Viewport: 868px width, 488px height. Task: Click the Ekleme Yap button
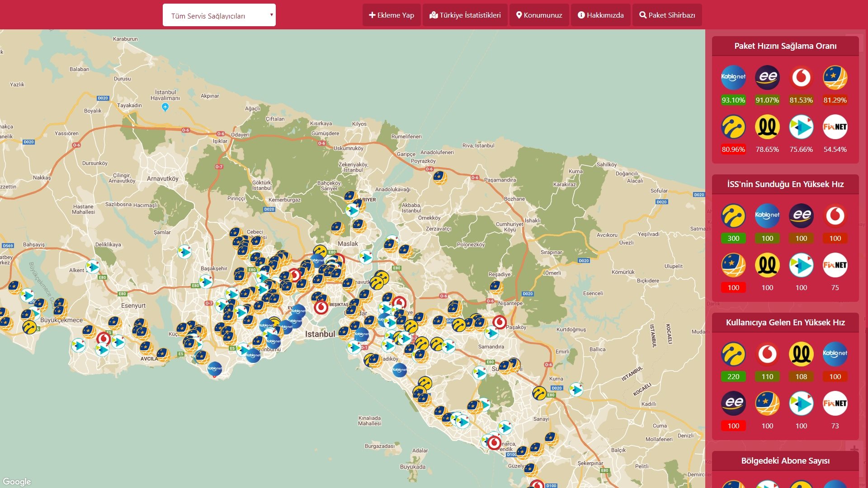pyautogui.click(x=392, y=15)
